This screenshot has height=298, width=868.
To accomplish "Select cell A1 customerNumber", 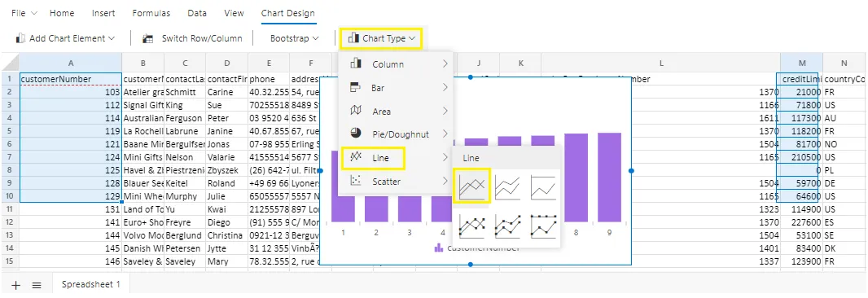I will [x=71, y=79].
